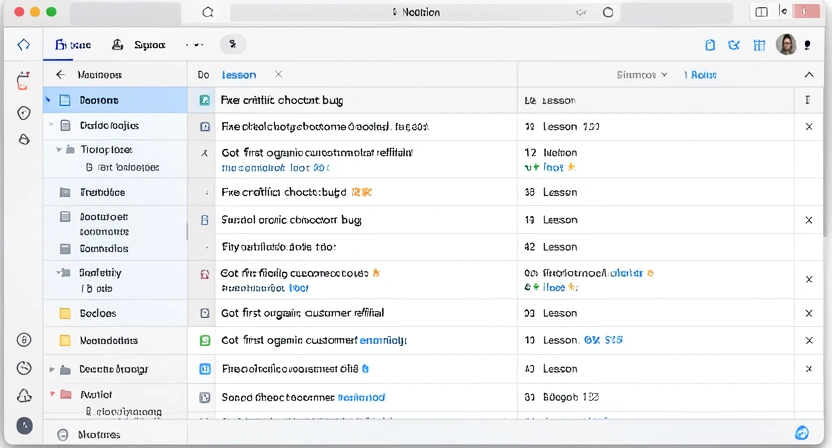Screen dimensions: 832x448
Task: Open the user profile photo avatar
Action: [x=786, y=45]
